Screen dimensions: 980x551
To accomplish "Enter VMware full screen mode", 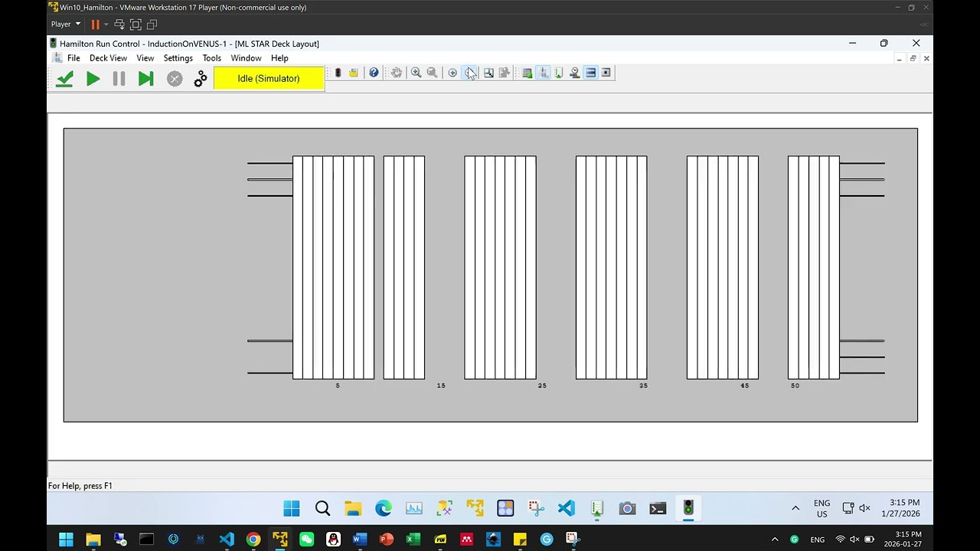I will [x=136, y=24].
